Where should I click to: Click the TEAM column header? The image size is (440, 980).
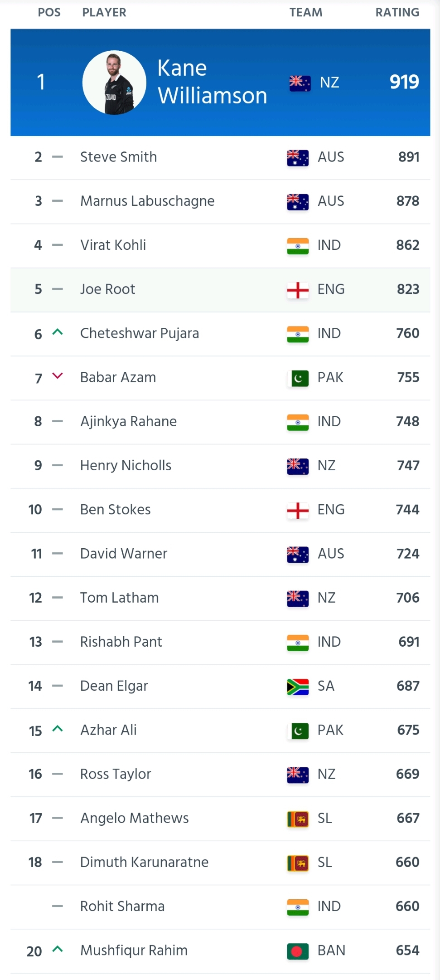306,12
